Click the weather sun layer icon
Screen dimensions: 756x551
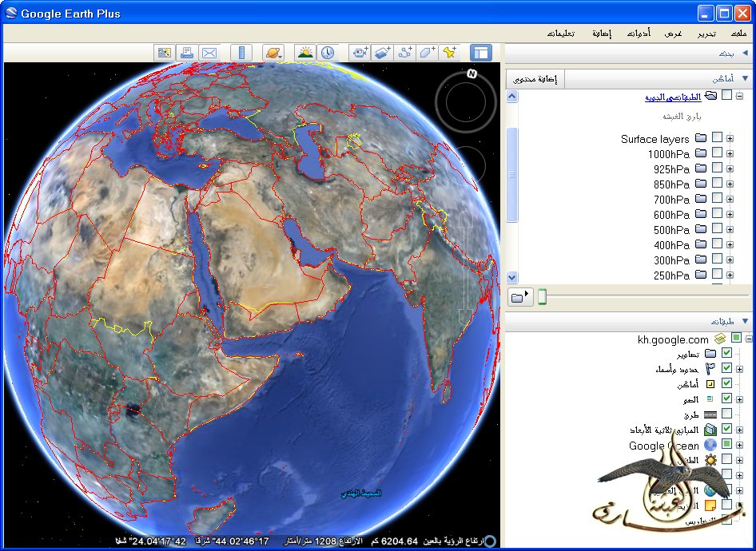pos(710,460)
